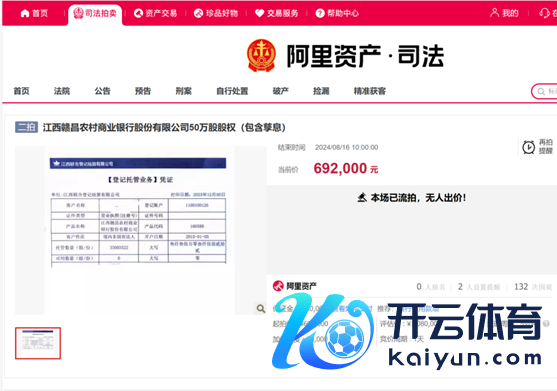Click the home icon in top bar
Screen dimensions: 557x391
[25, 13]
